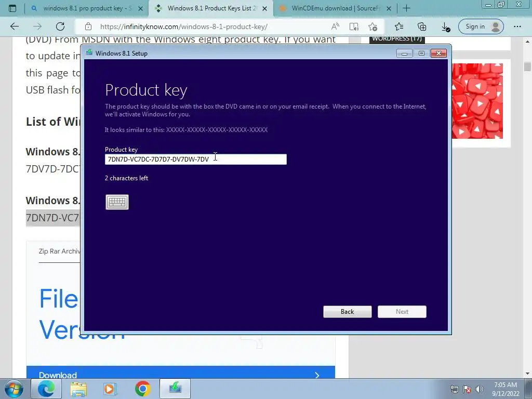The width and height of the screenshot is (532, 399).
Task: Click the Zip Rar Archiver ad label
Action: pos(59,251)
